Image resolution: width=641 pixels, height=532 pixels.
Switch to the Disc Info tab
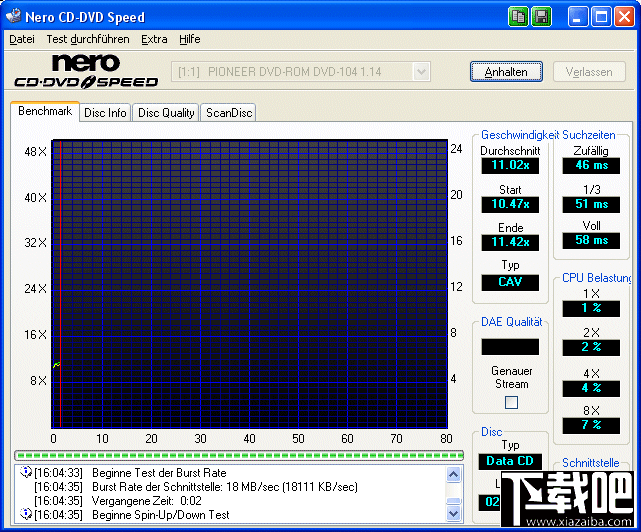[x=105, y=113]
